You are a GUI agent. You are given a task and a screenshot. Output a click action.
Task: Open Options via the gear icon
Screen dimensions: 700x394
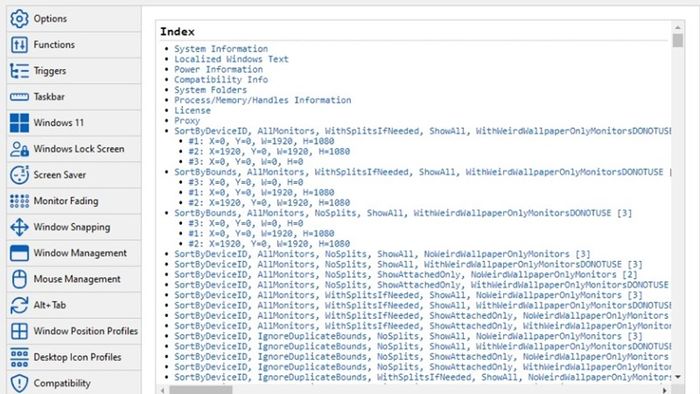pos(19,19)
